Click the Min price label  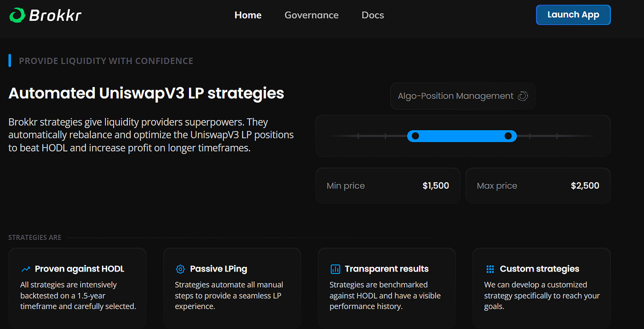coord(345,186)
